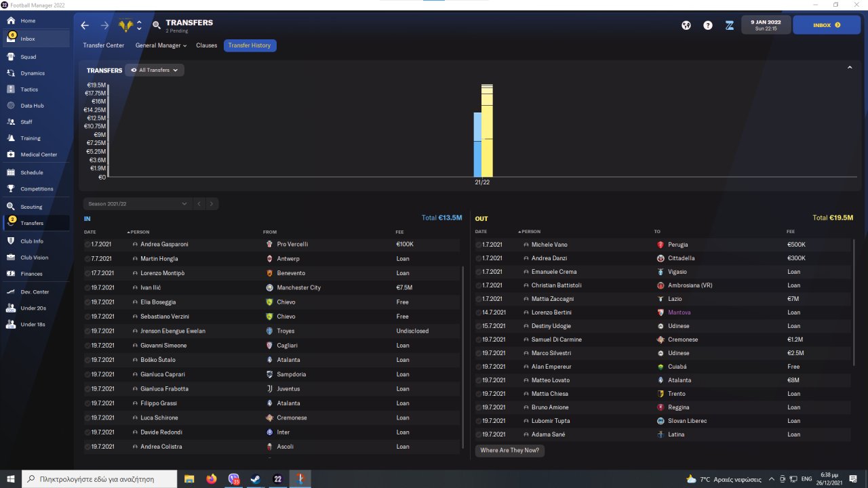868x488 pixels.
Task: Click the world globe icon
Action: click(686, 25)
